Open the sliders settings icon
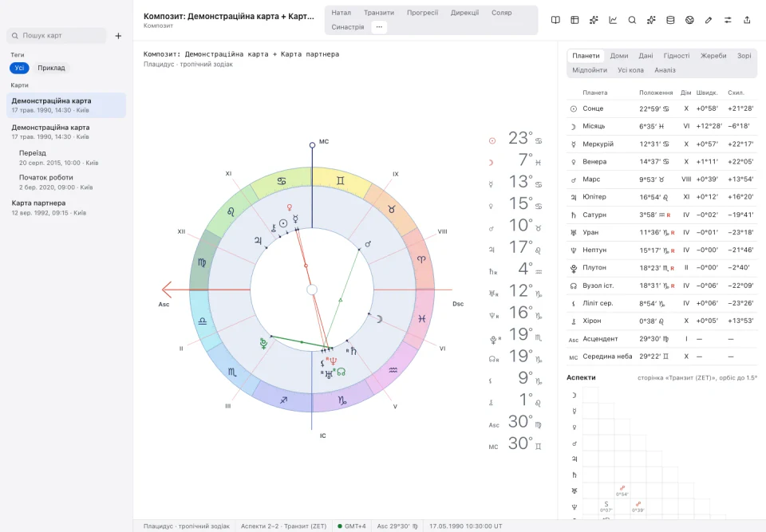 coord(728,20)
